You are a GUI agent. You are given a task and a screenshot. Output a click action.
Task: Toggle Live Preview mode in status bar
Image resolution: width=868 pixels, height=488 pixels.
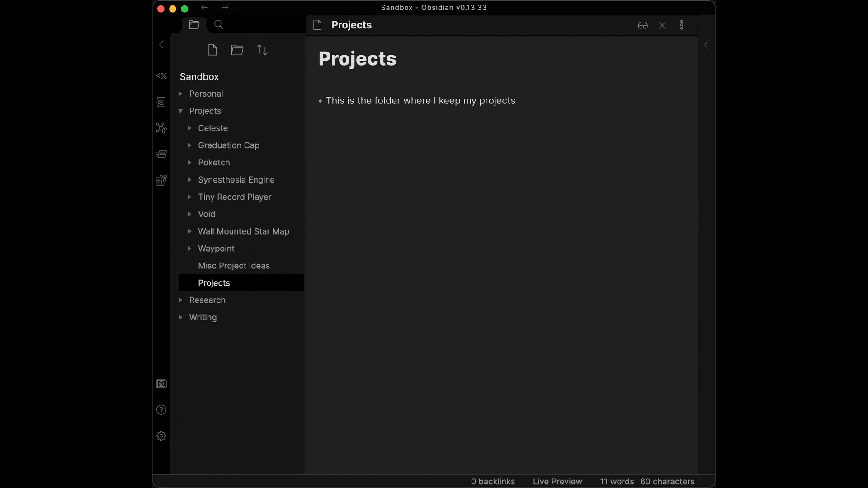[x=557, y=481]
